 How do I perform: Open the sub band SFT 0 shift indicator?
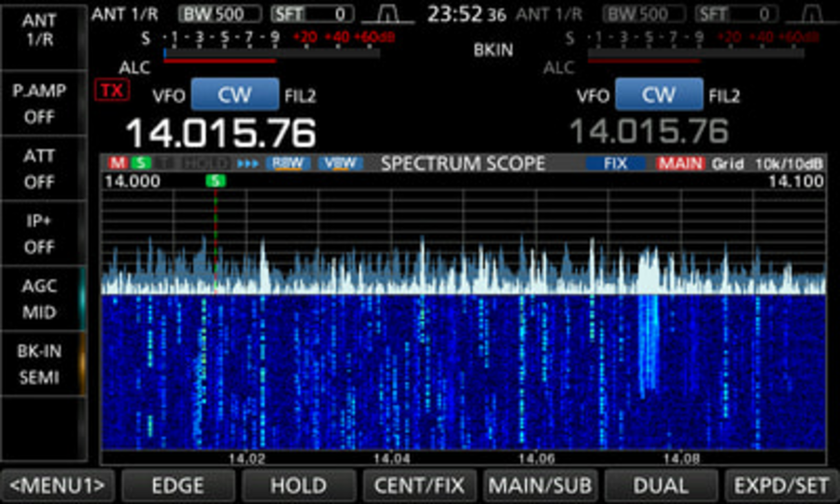click(x=737, y=14)
